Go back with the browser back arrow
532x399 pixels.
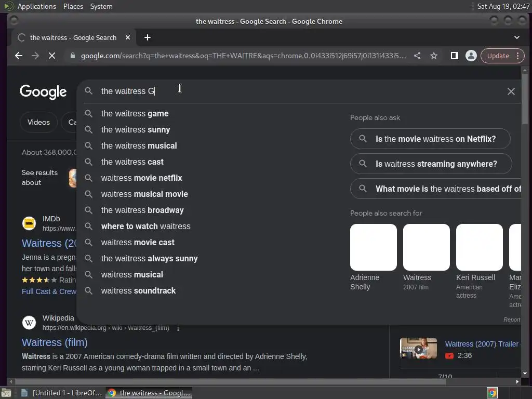[x=19, y=56]
